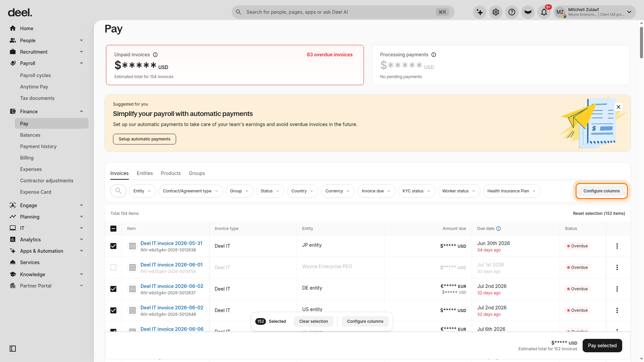This screenshot has height=362, width=644.
Task: Focus the top search field
Action: tap(343, 12)
